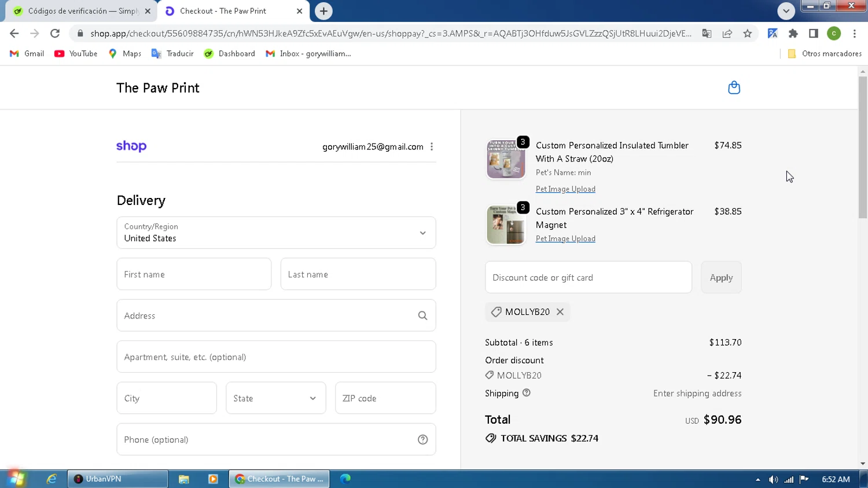Image resolution: width=868 pixels, height=488 pixels.
Task: Show the phone number help tooltip
Action: 422,439
